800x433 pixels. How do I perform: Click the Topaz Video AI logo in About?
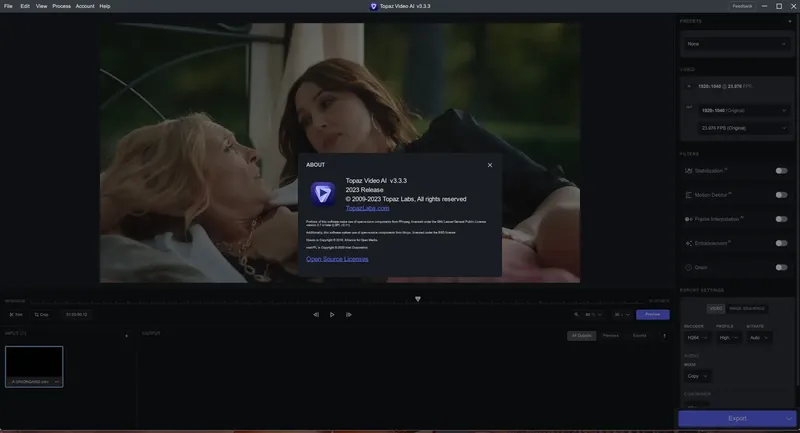point(323,194)
